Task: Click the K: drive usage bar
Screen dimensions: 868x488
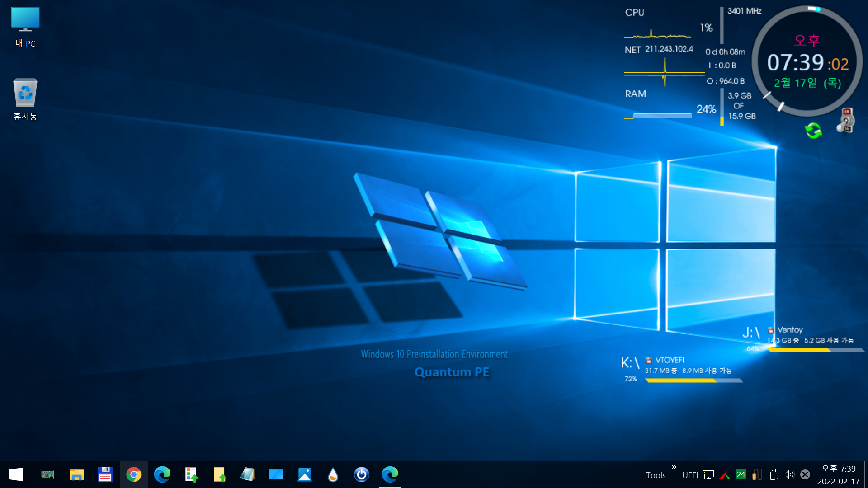Action: 694,380
